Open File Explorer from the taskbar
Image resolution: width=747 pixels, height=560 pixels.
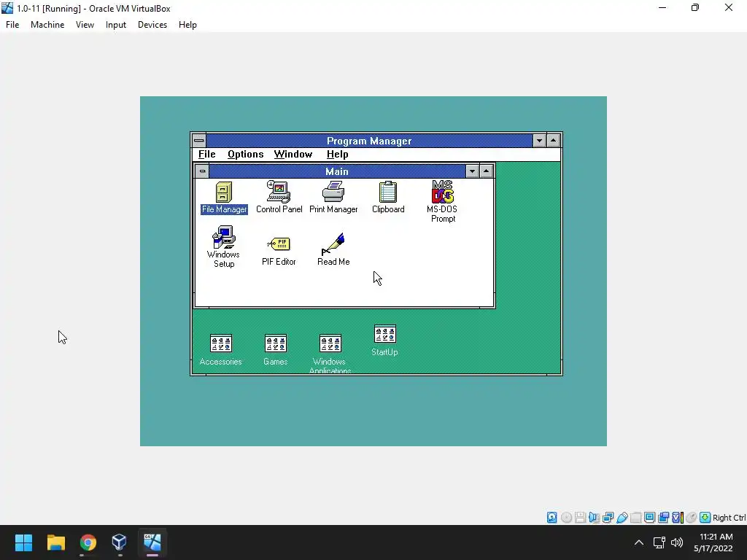click(55, 542)
